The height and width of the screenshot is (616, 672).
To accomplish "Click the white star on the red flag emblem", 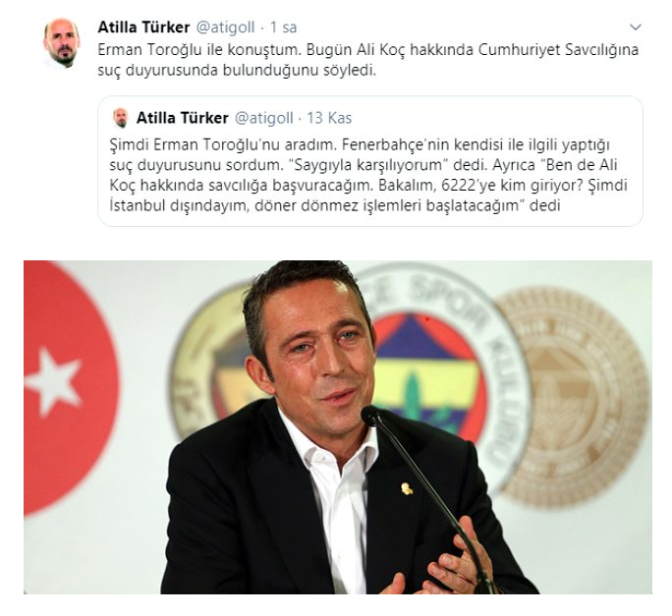I will point(53,381).
